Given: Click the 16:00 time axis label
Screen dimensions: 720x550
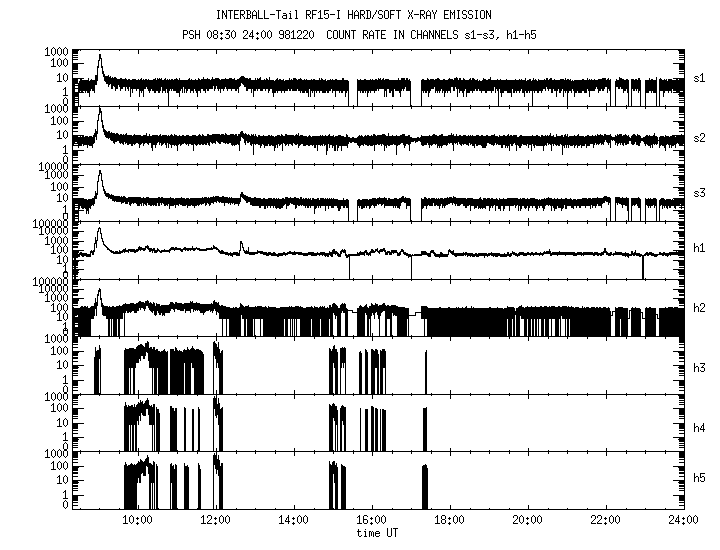Looking at the screenshot, I should click(371, 520).
